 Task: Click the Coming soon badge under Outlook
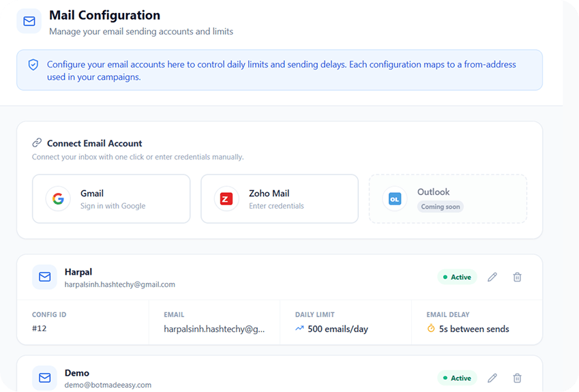441,207
